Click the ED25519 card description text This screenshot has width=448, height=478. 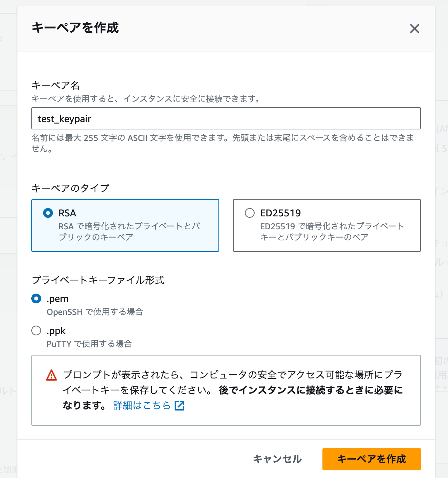(x=331, y=232)
